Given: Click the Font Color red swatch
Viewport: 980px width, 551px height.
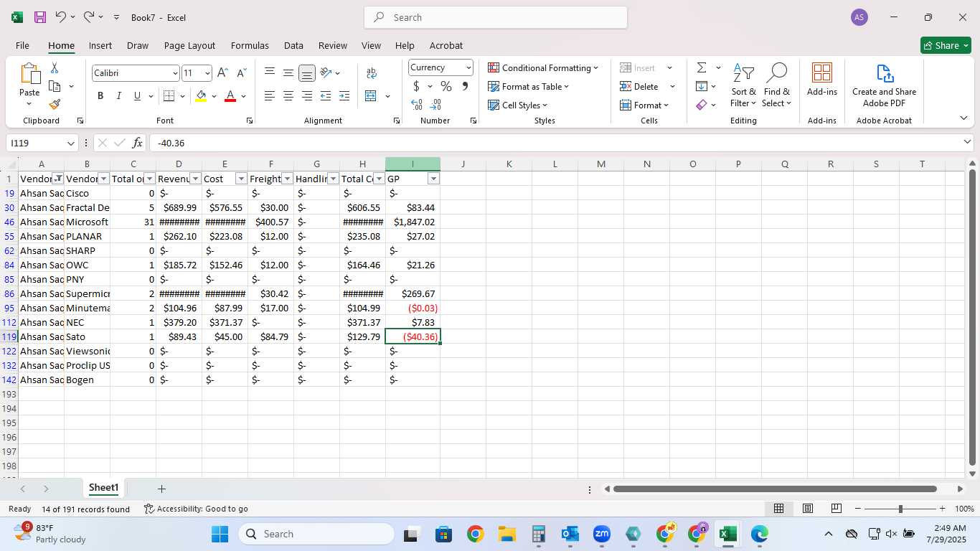Looking at the screenshot, I should click(x=230, y=95).
